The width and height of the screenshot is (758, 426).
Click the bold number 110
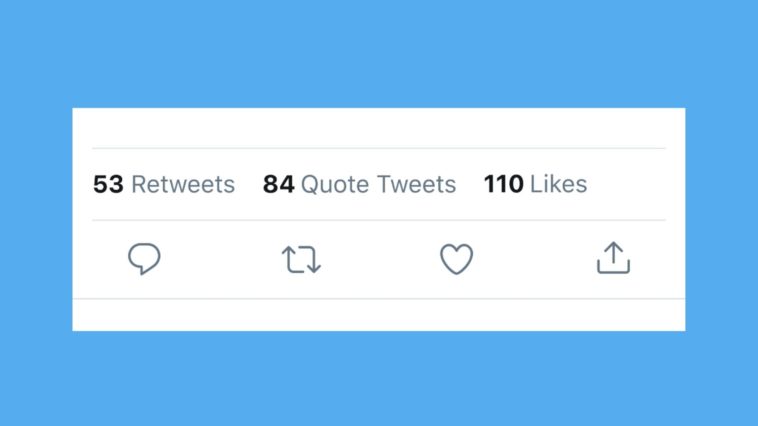point(503,185)
